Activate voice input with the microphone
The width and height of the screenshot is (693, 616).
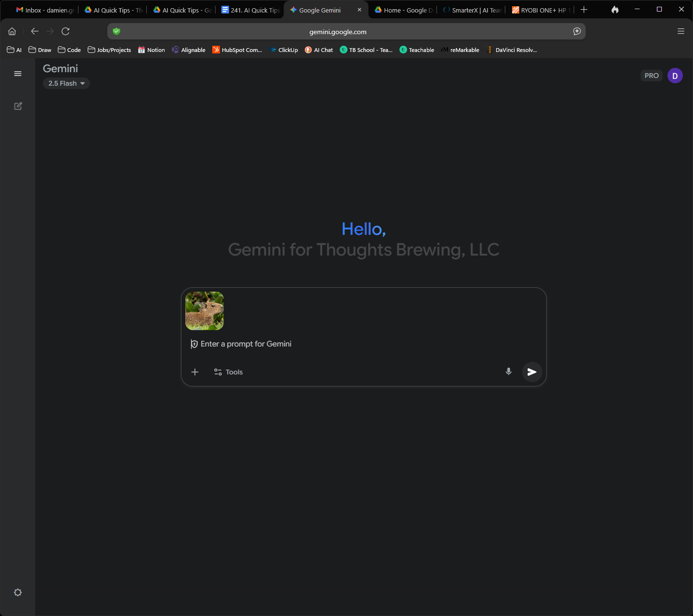click(508, 372)
